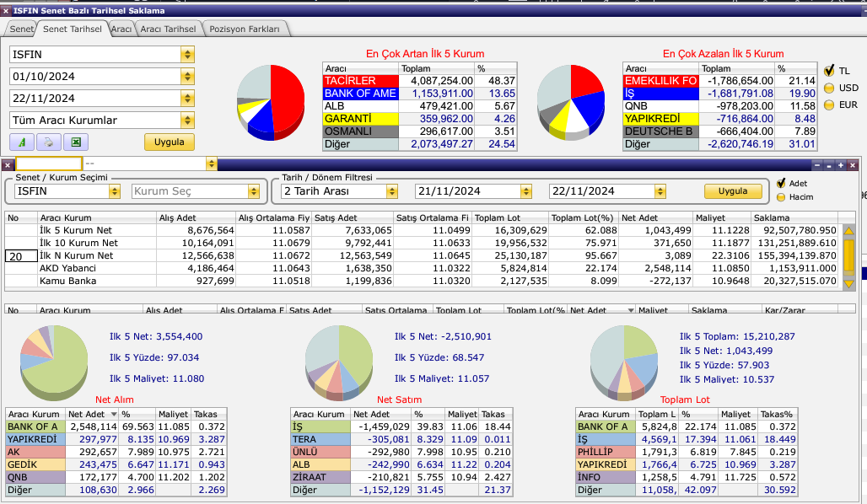Click the blue BANK OF AME color cell

(x=360, y=94)
